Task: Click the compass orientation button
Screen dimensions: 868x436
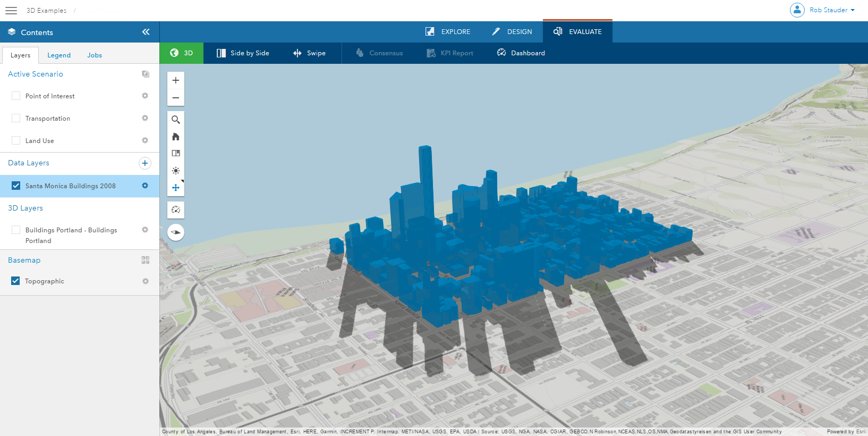Action: pyautogui.click(x=176, y=232)
